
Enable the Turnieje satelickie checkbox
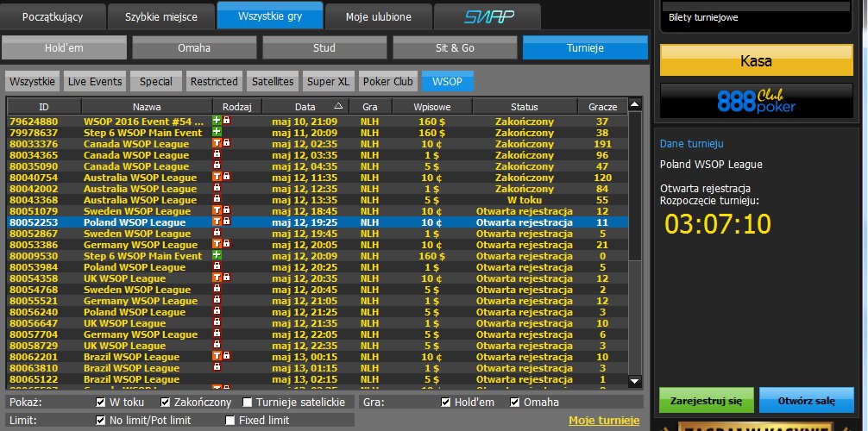click(x=248, y=403)
